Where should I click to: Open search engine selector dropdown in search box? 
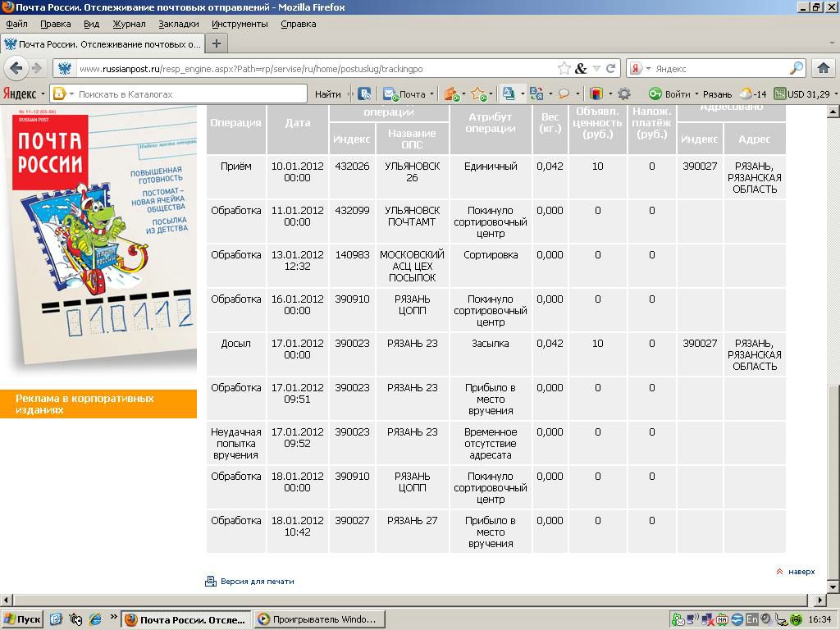(640, 69)
